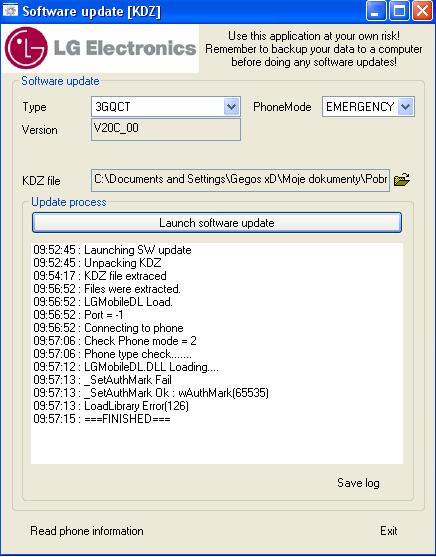Minimize the Software update window

pos(376,11)
